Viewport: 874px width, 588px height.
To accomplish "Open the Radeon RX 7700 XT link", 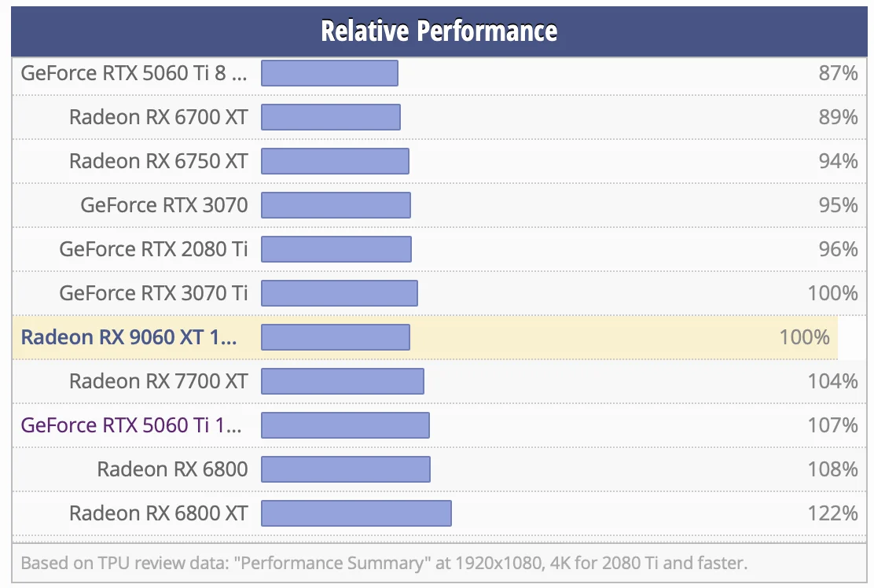I will tap(158, 381).
